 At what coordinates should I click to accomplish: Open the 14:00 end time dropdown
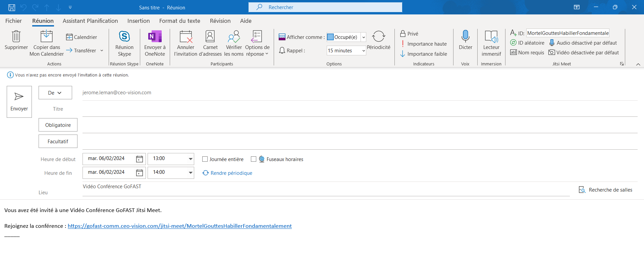tap(191, 172)
